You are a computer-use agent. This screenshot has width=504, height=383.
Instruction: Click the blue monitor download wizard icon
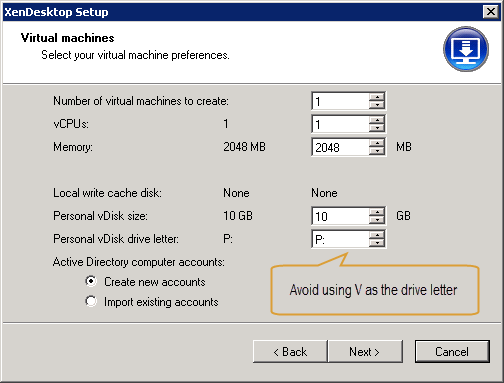tap(466, 49)
